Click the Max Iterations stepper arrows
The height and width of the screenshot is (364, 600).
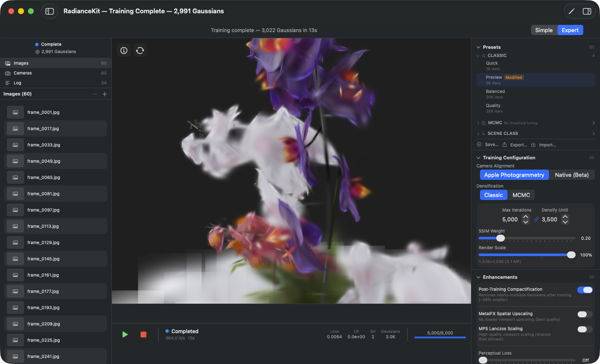click(x=525, y=219)
